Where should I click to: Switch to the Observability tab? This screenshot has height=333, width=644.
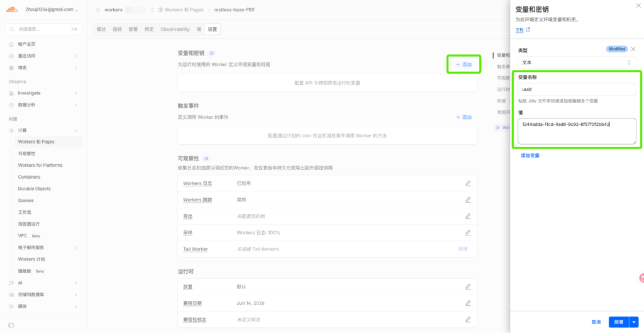[175, 29]
